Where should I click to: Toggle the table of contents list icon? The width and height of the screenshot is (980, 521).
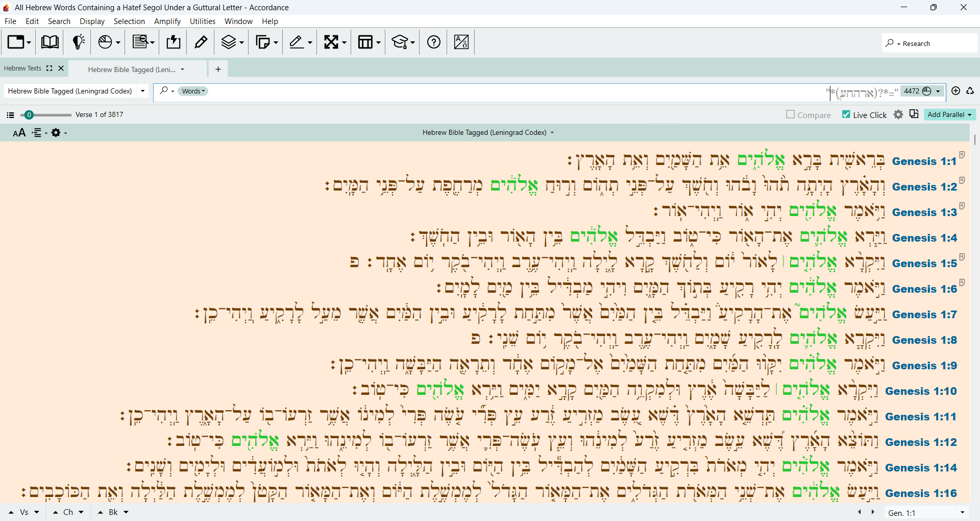[10, 115]
